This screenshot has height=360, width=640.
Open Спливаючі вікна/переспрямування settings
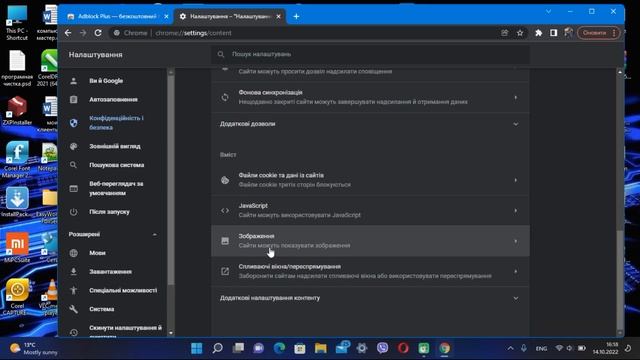370,271
